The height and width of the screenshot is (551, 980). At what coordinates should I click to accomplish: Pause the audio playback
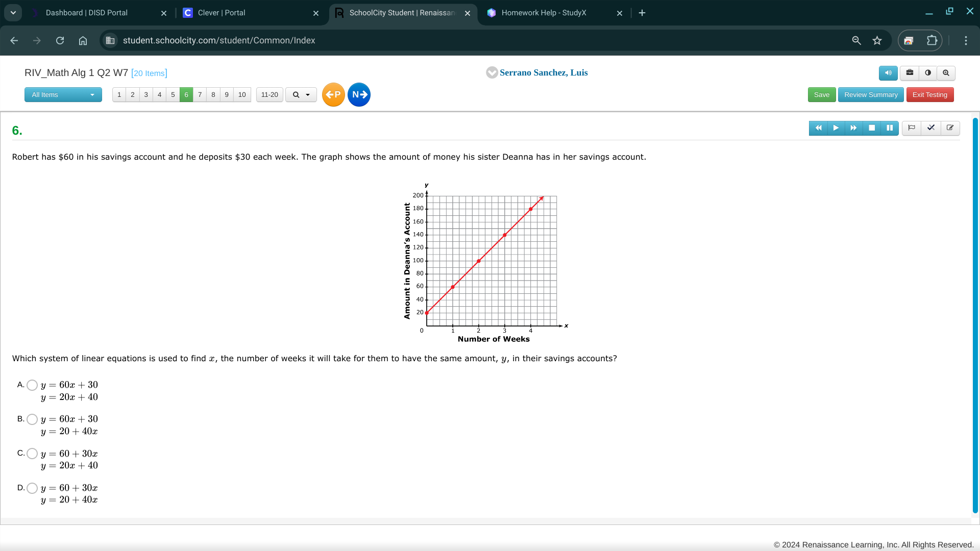890,128
